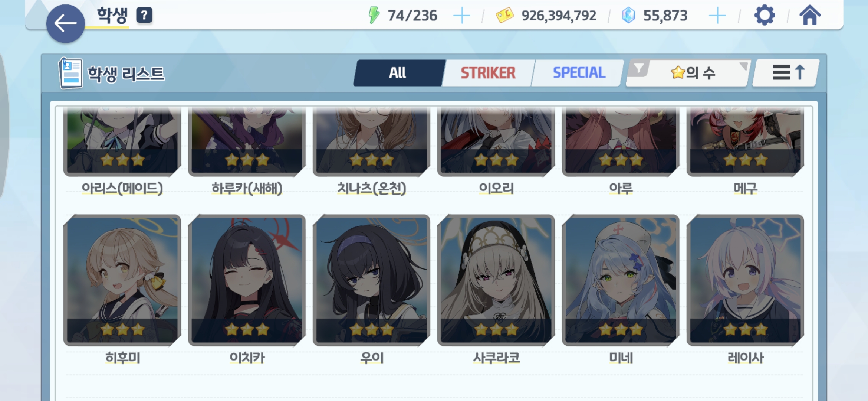Image resolution: width=868 pixels, height=401 pixels.
Task: Return to home lobby icon
Action: [810, 15]
